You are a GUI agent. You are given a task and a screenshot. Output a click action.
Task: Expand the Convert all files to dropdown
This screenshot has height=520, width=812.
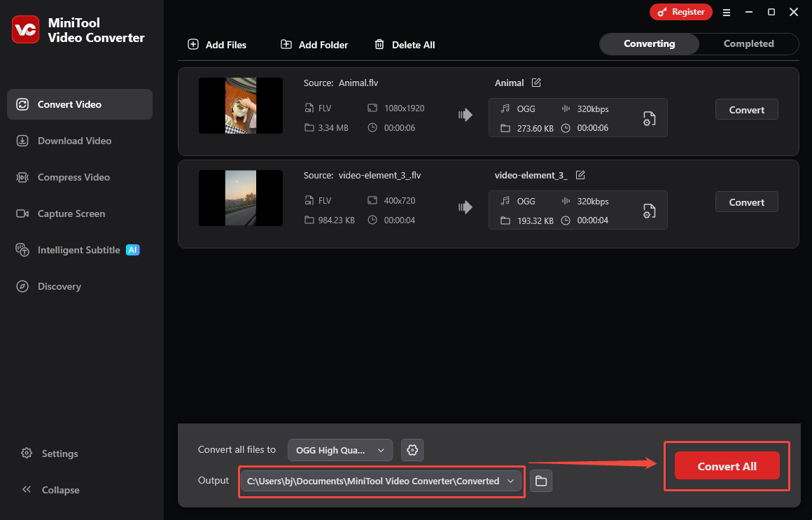tap(339, 450)
